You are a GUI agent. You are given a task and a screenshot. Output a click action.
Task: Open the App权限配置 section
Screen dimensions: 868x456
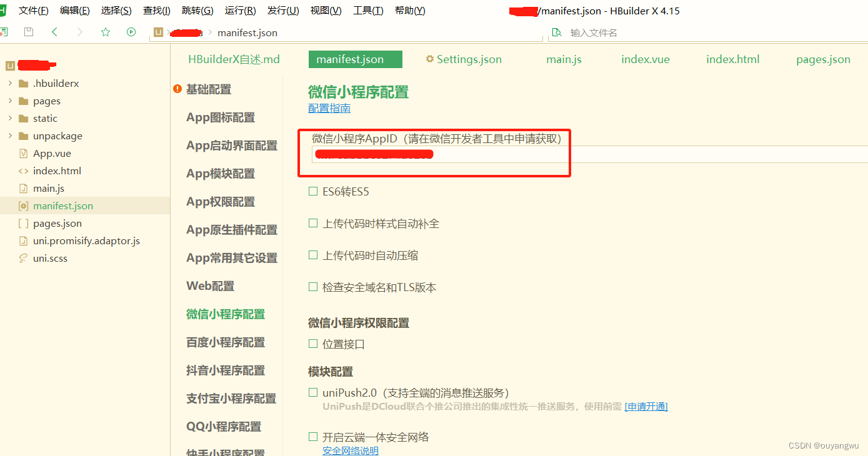pyautogui.click(x=221, y=202)
